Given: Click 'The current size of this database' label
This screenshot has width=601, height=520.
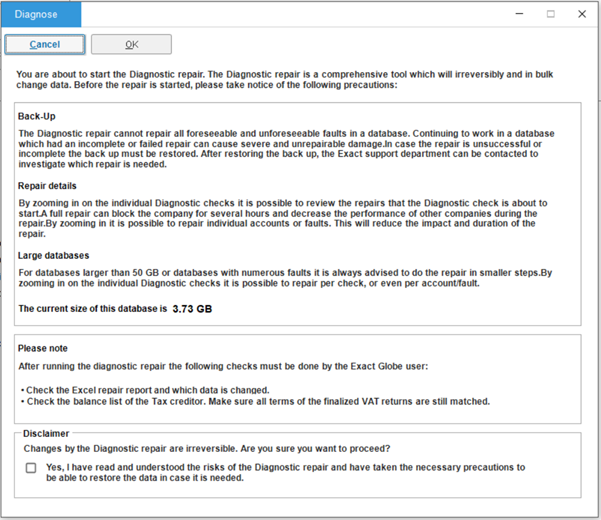Looking at the screenshot, I should (x=90, y=309).
